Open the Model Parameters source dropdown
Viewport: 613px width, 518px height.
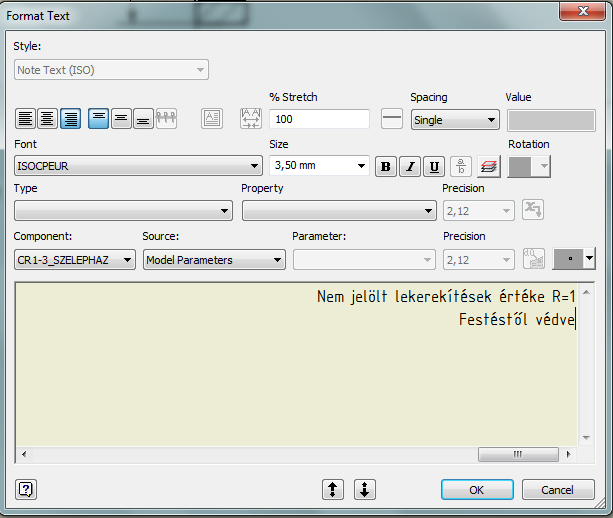coord(214,260)
